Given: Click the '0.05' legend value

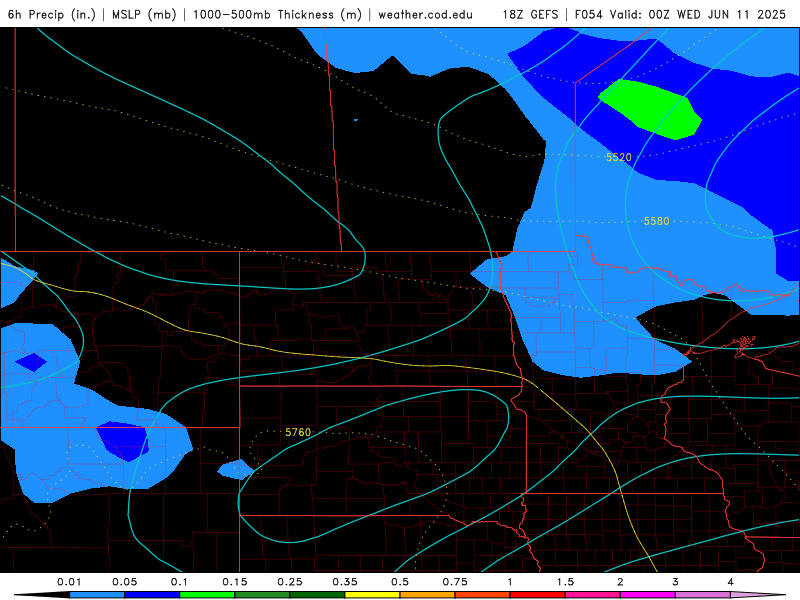Looking at the screenshot, I should click(124, 582).
